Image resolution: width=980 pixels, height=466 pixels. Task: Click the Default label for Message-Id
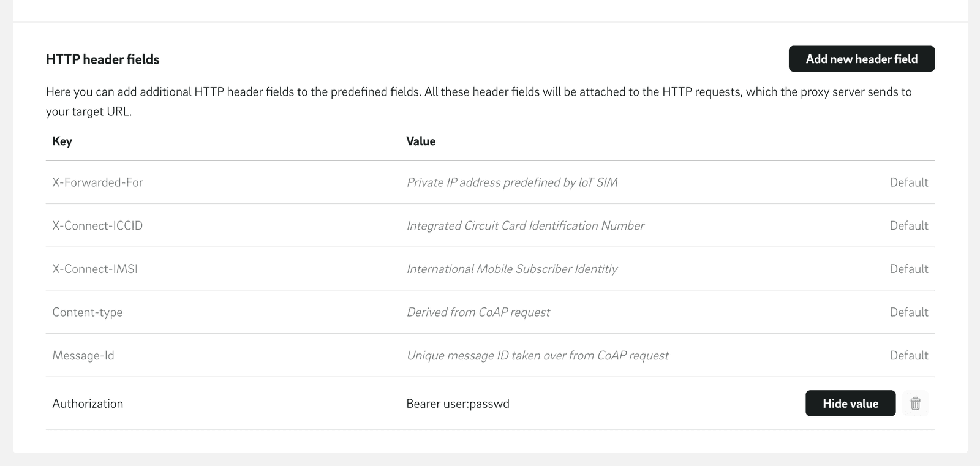pyautogui.click(x=909, y=355)
